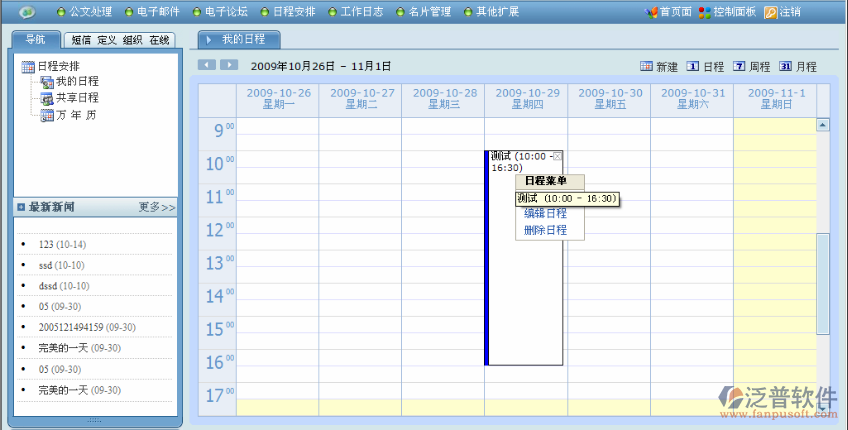Screen dimensions: 848x430
Task: Open the 公文处理 menu
Action: 85,11
